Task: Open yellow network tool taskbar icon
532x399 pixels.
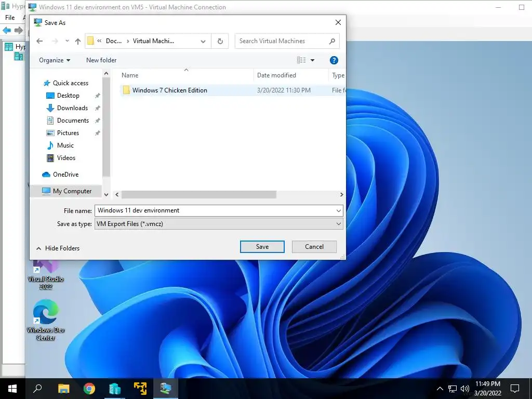Action: (140, 389)
